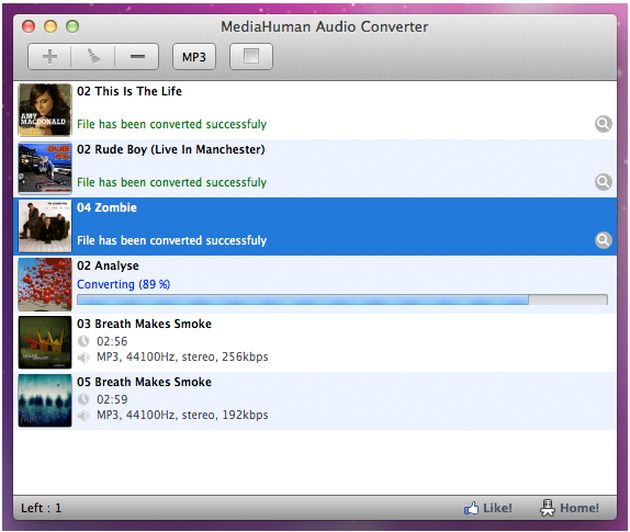Locate converted Rude Boy file with magnifier
Screen dimensions: 630x532
[x=602, y=182]
